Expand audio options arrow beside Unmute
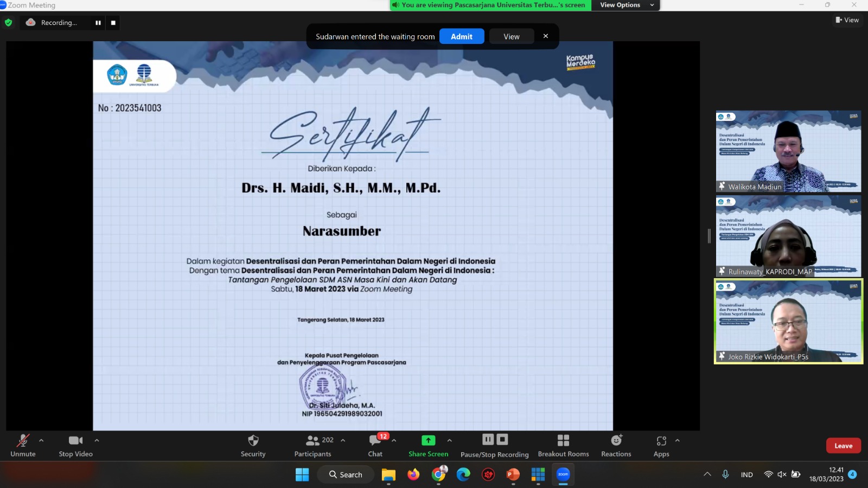Screen dimensions: 868x488 click(x=41, y=440)
